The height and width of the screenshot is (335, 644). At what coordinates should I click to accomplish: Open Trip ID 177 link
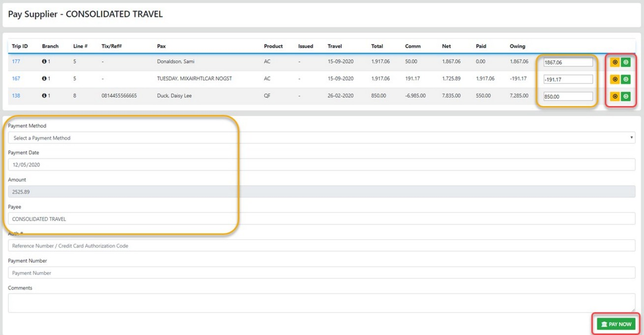pyautogui.click(x=16, y=62)
